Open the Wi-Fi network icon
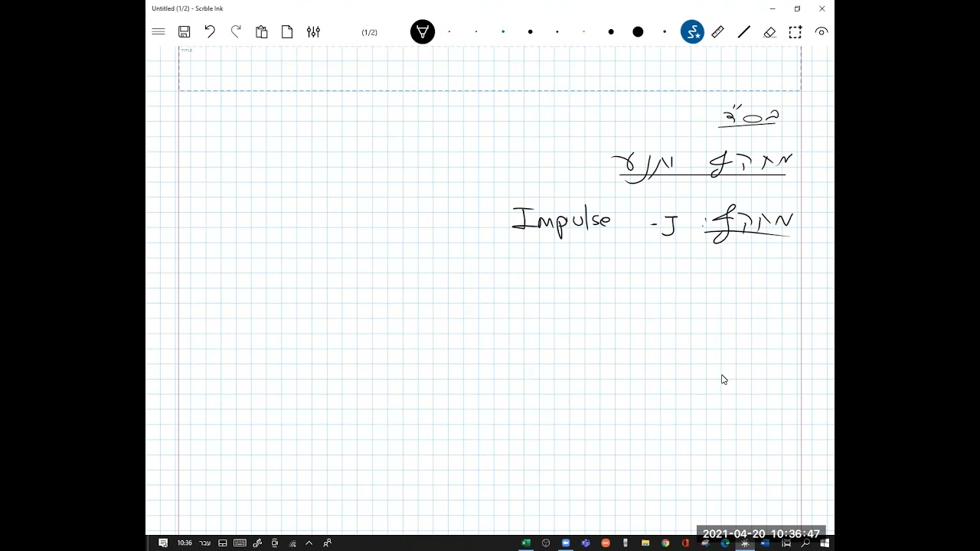980x551 pixels. pyautogui.click(x=292, y=543)
